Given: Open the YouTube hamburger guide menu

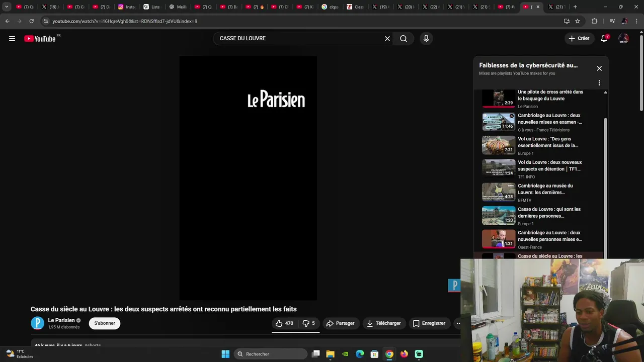Looking at the screenshot, I should point(12,39).
